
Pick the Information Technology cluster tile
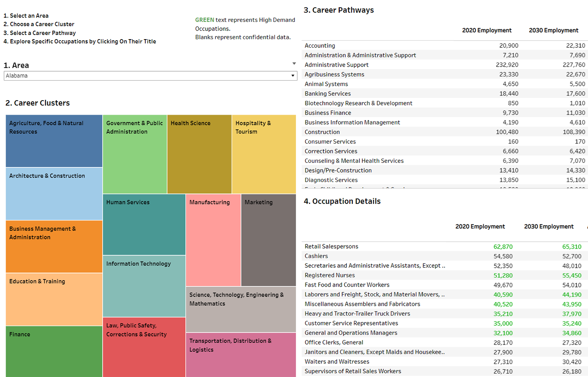coord(144,286)
